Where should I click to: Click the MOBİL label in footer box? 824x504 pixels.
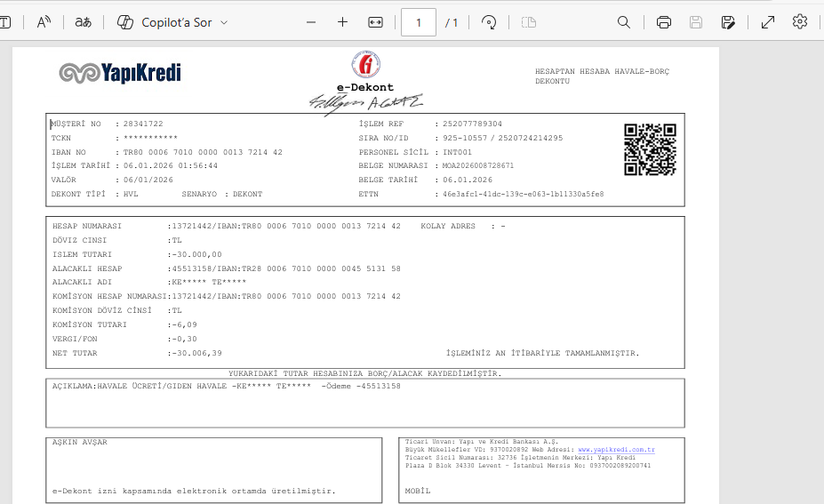pos(418,491)
